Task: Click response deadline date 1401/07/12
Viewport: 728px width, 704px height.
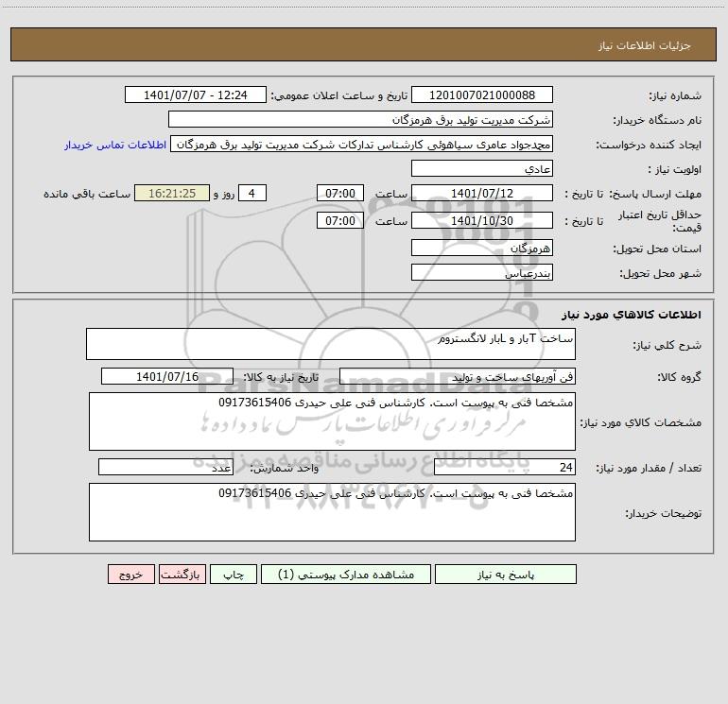Action: (x=482, y=193)
